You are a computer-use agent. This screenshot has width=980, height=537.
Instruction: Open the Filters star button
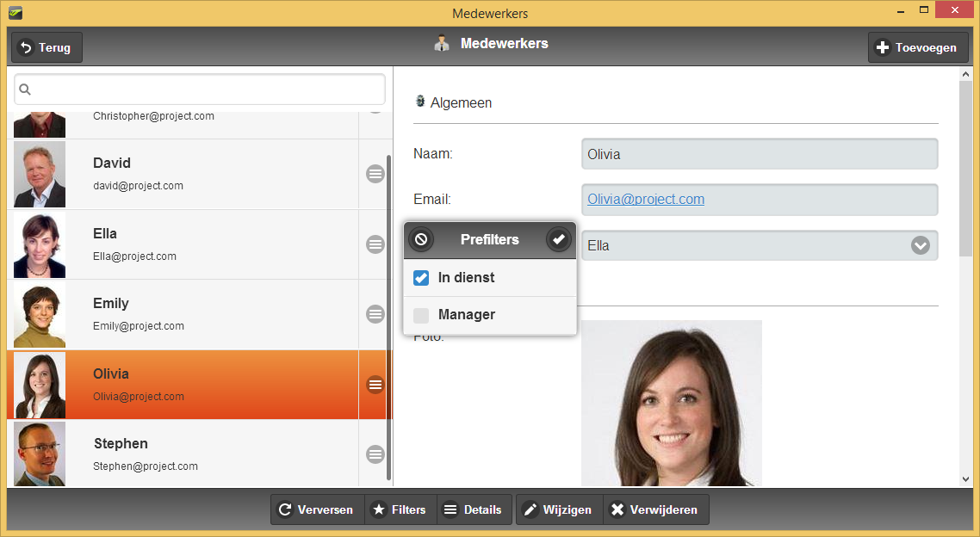[x=400, y=509]
